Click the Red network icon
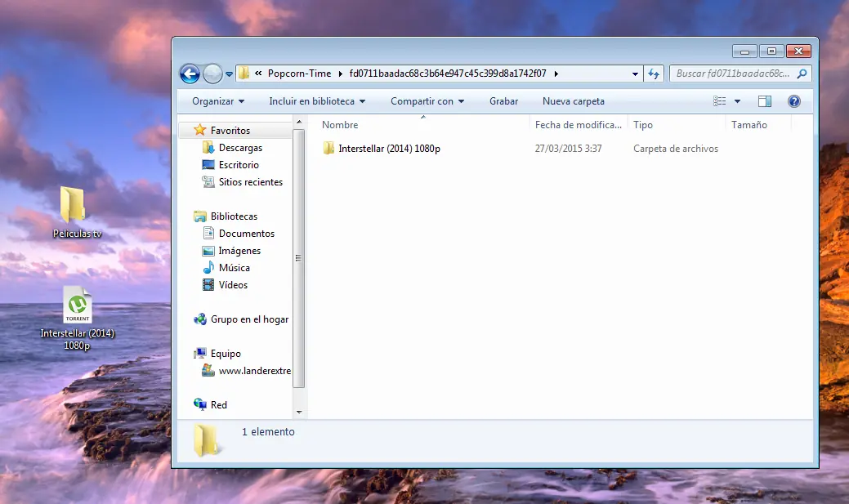Viewport: 849px width, 504px height. pos(200,404)
